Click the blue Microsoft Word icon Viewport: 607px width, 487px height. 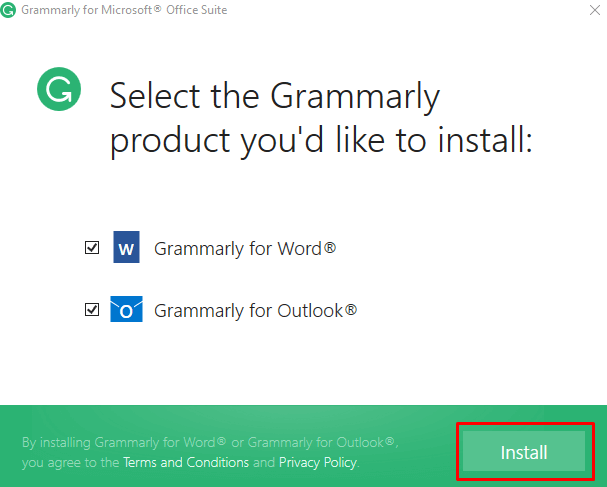pyautogui.click(x=126, y=247)
